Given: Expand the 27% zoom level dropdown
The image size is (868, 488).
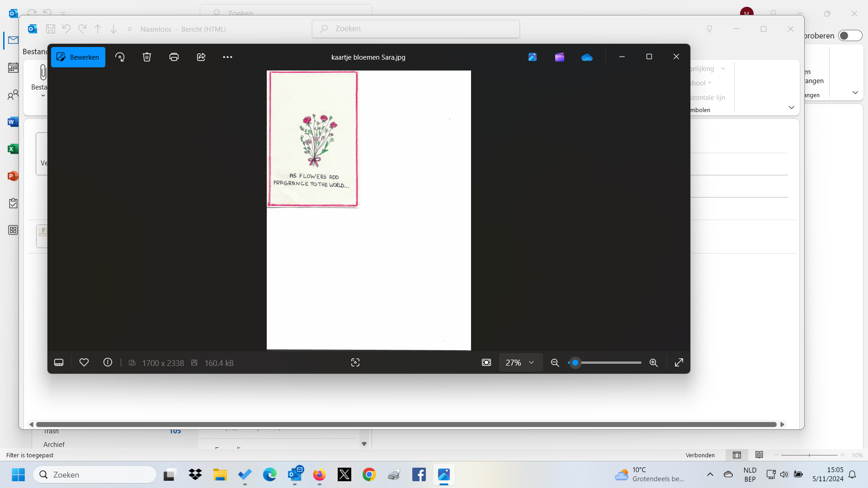Looking at the screenshot, I should 520,362.
